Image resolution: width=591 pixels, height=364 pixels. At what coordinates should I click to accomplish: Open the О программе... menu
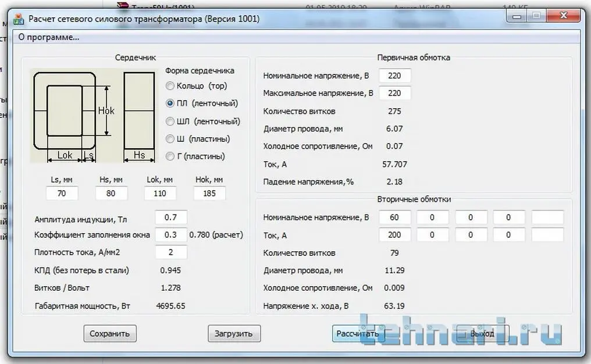(49, 37)
